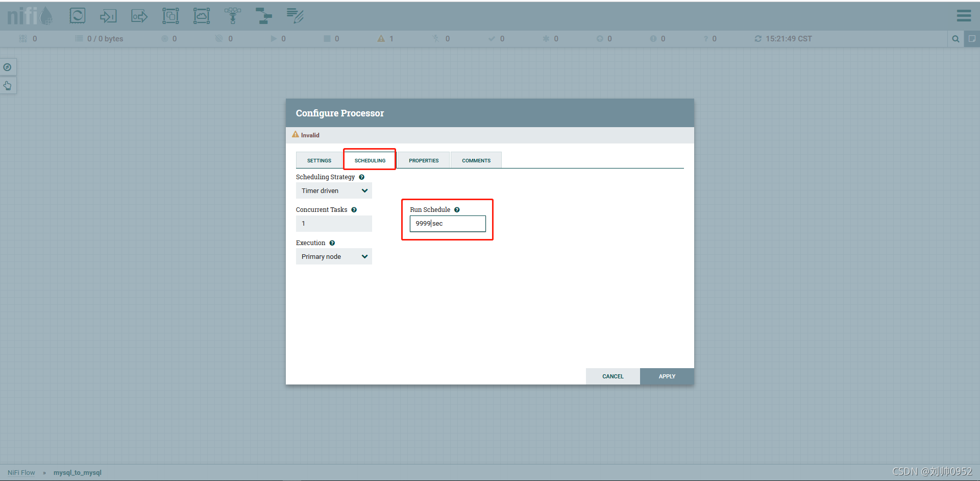Click the Invalid warning triangle icon
The height and width of the screenshot is (481, 980).
coord(295,135)
